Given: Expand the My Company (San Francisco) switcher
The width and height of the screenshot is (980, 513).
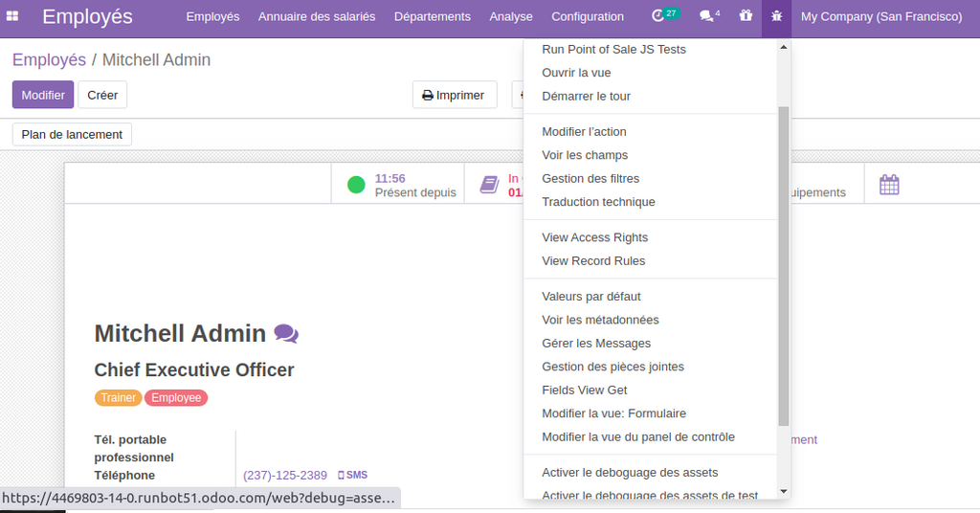Looking at the screenshot, I should 880,16.
